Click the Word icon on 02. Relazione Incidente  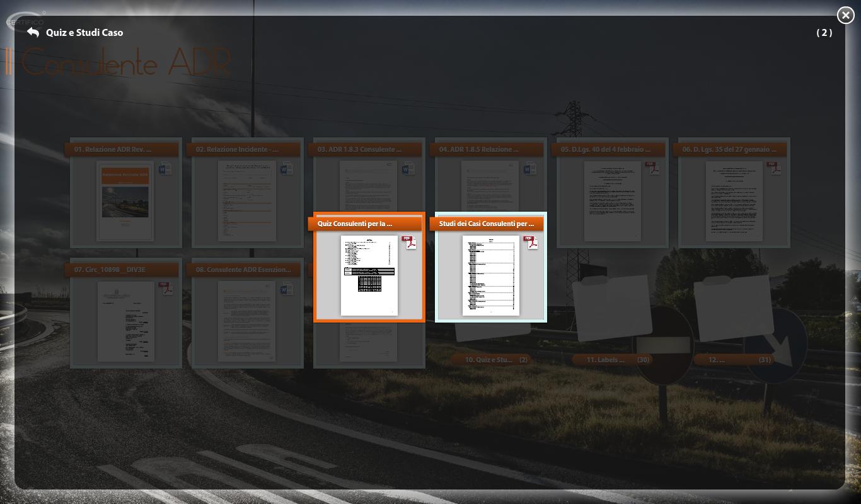point(287,168)
